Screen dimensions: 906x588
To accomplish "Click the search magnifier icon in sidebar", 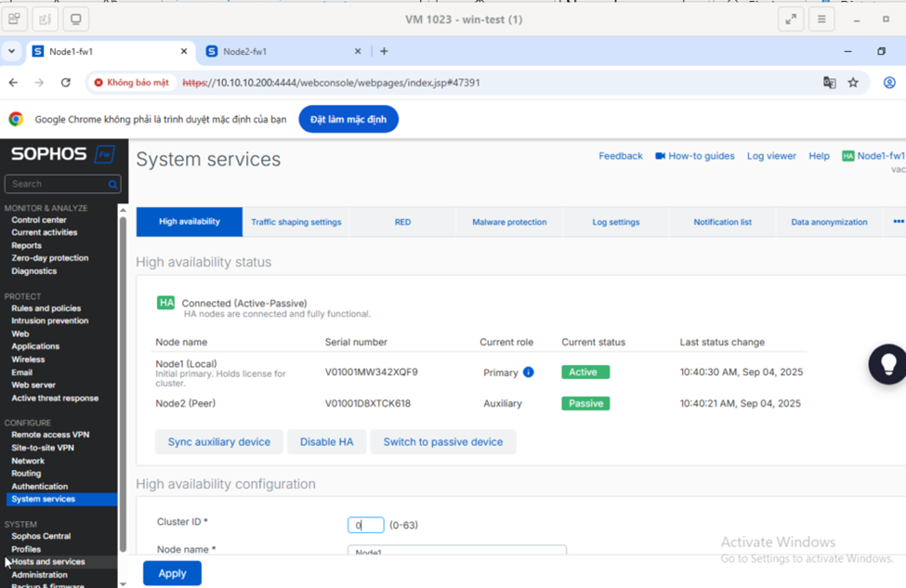I will click(x=112, y=185).
